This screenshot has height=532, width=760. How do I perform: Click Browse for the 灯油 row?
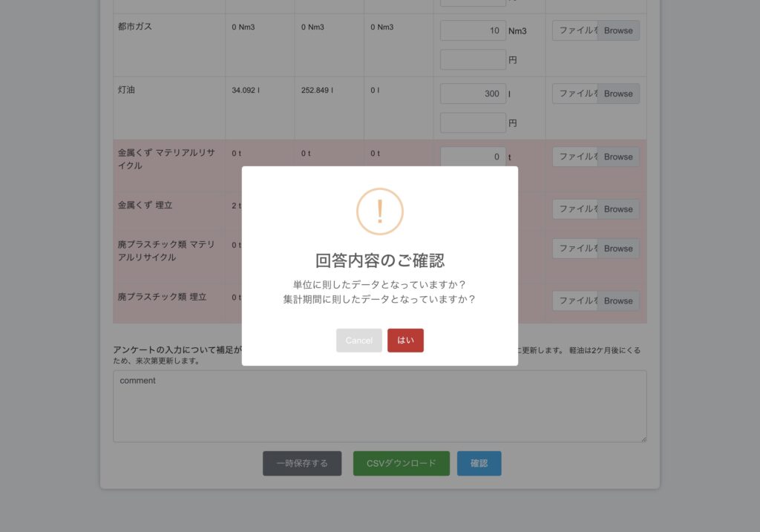pos(618,93)
